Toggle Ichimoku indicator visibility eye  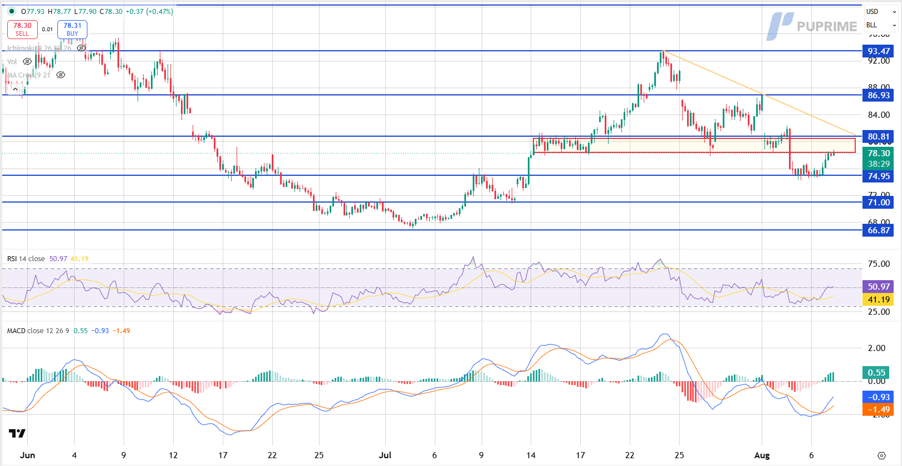(x=81, y=49)
